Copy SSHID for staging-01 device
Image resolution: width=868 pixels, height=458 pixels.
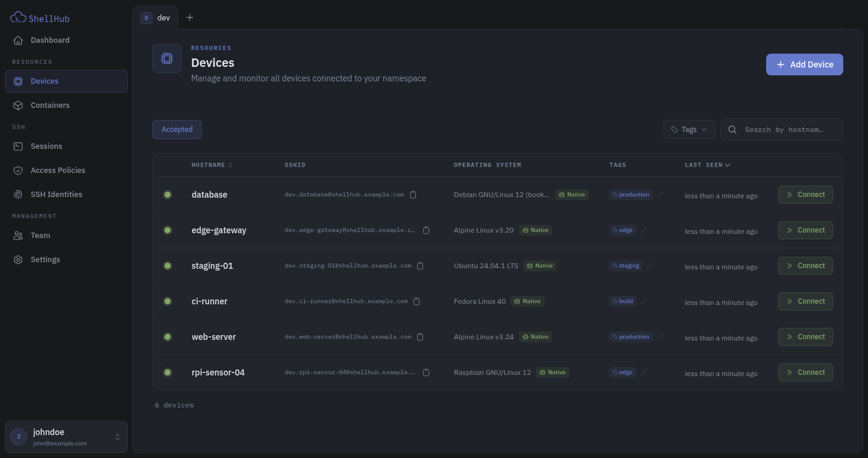click(420, 266)
